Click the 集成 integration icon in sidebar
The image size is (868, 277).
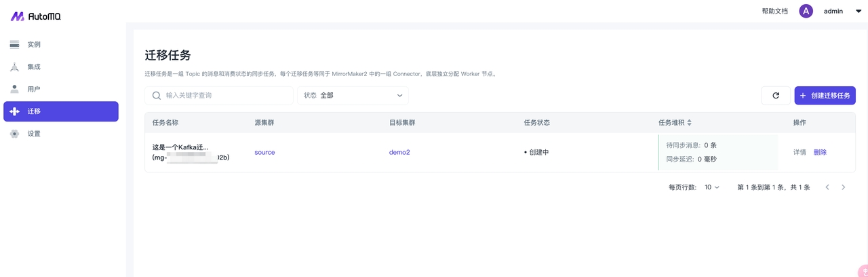coord(14,67)
